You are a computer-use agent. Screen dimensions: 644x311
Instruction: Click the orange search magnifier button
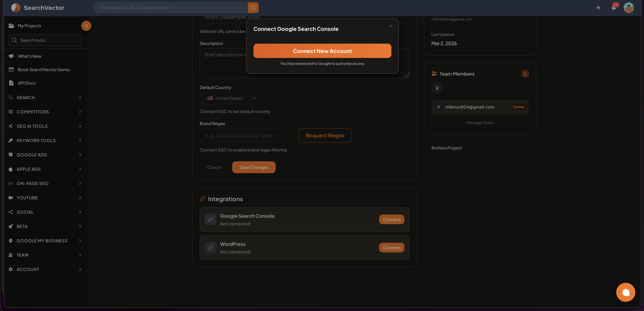(253, 8)
